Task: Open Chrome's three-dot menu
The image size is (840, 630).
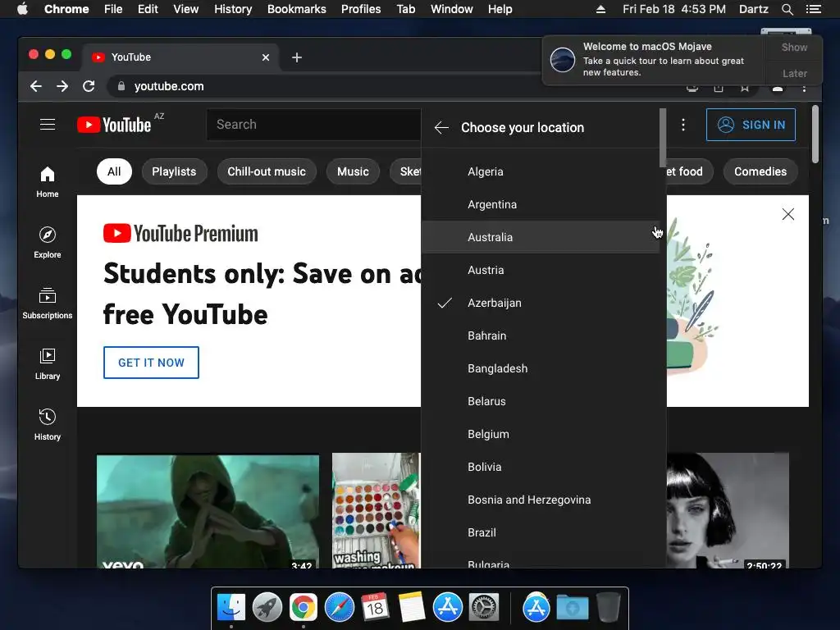Action: pos(804,89)
